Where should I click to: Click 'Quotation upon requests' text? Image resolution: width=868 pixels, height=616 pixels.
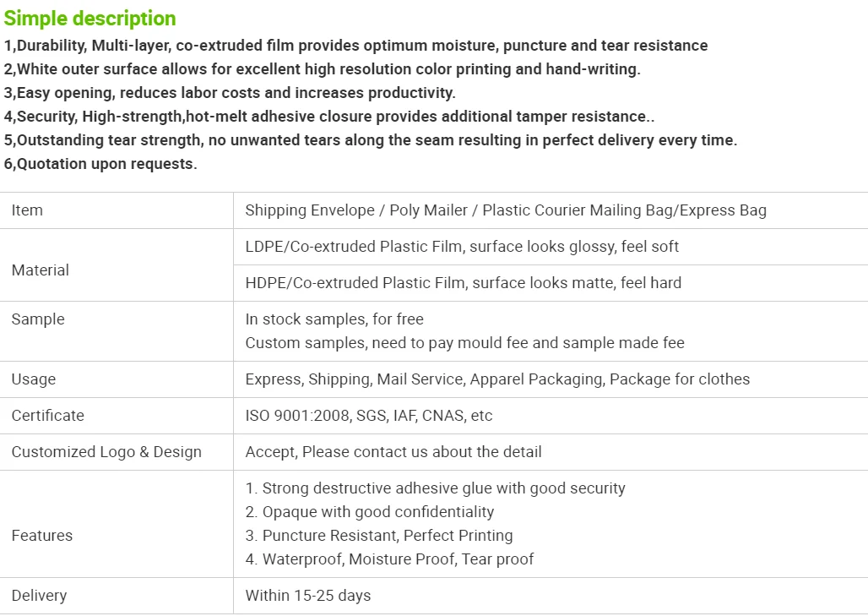(100, 164)
